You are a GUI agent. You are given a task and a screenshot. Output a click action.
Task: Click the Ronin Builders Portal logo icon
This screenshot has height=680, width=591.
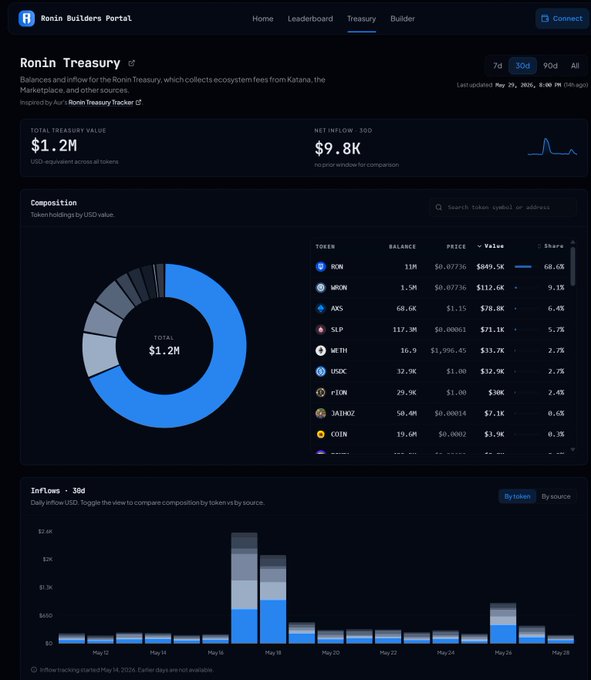point(26,18)
